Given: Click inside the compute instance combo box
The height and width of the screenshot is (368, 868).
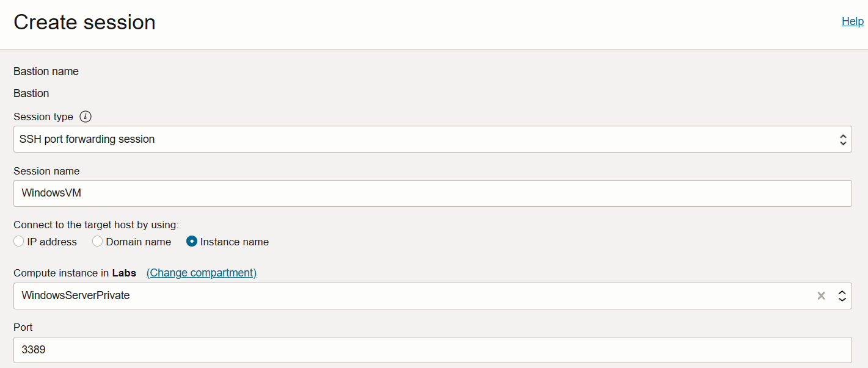Looking at the screenshot, I should tap(367, 295).
